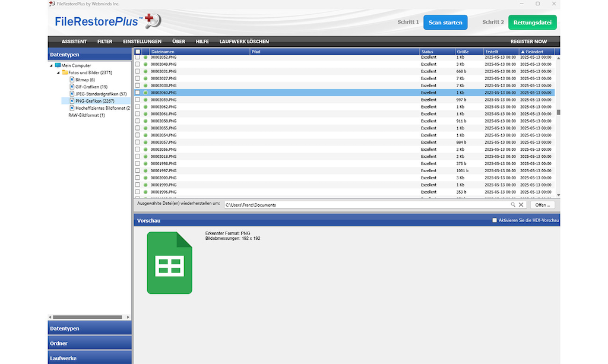
Task: Sort by the Geändert column header
Action: [537, 52]
